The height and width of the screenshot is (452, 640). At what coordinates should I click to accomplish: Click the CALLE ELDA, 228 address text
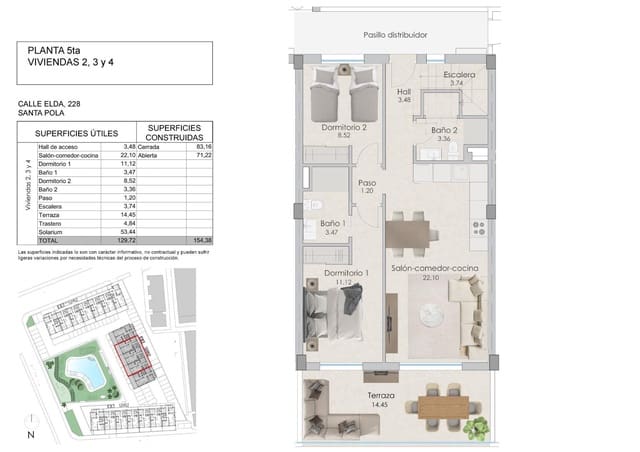pyautogui.click(x=51, y=103)
